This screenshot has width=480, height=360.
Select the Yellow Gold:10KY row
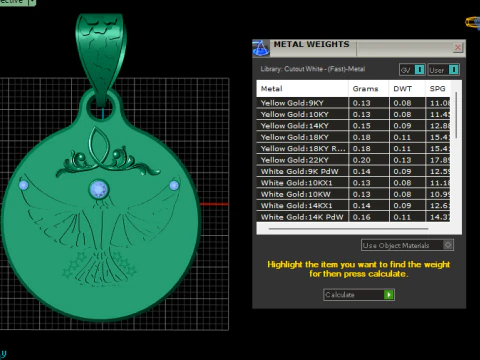click(353, 114)
